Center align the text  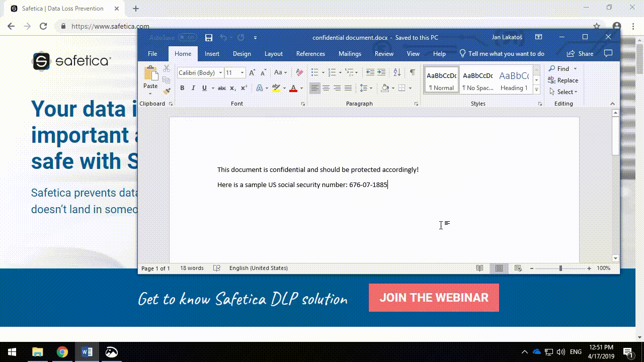point(326,88)
